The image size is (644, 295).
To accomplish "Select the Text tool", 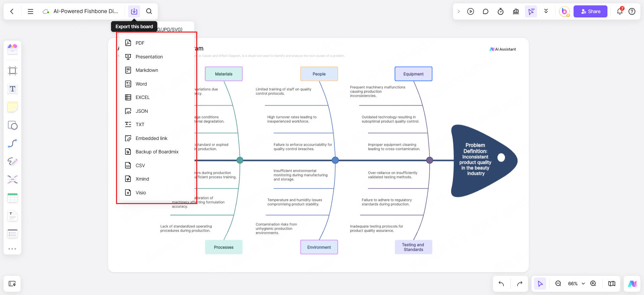I will click(12, 89).
